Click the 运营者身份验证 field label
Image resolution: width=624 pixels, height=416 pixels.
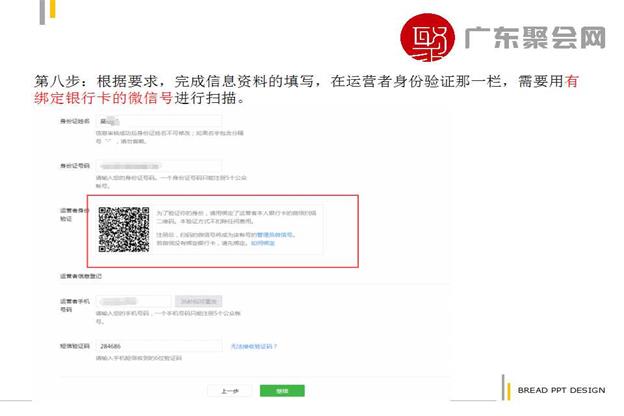(74, 215)
